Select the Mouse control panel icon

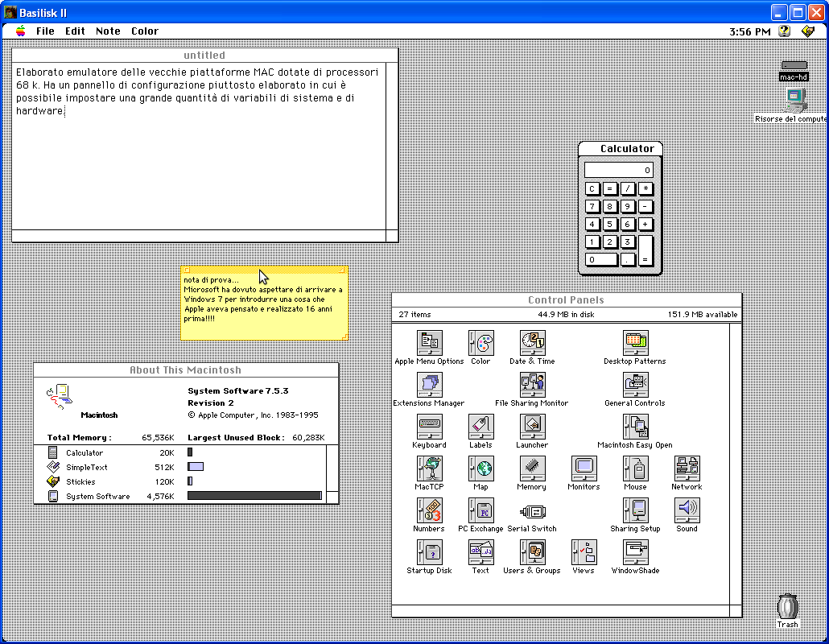(x=635, y=468)
